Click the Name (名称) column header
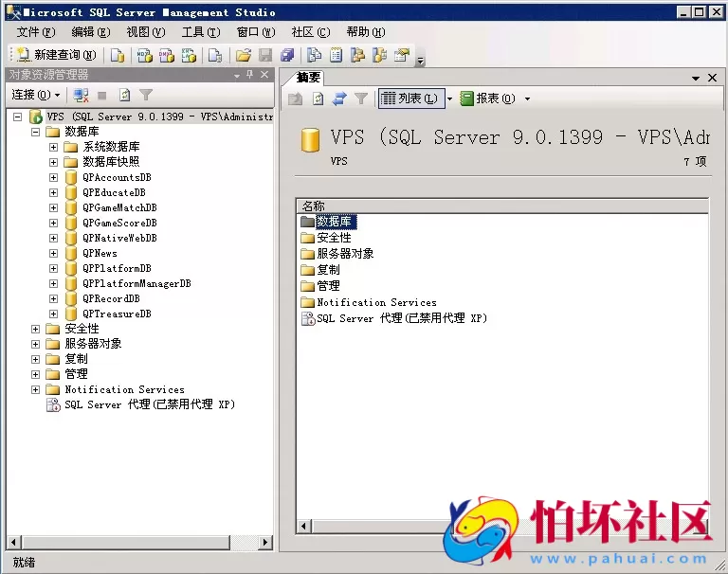The image size is (728, 574). [x=501, y=206]
